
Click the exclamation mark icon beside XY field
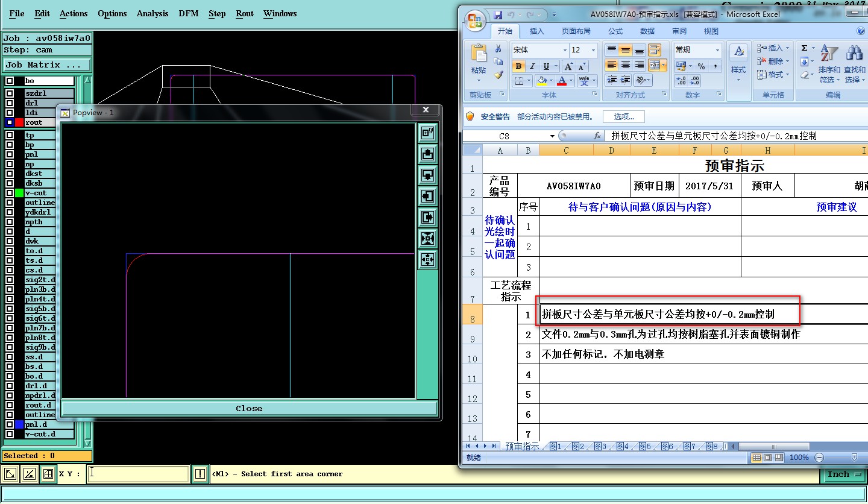200,474
